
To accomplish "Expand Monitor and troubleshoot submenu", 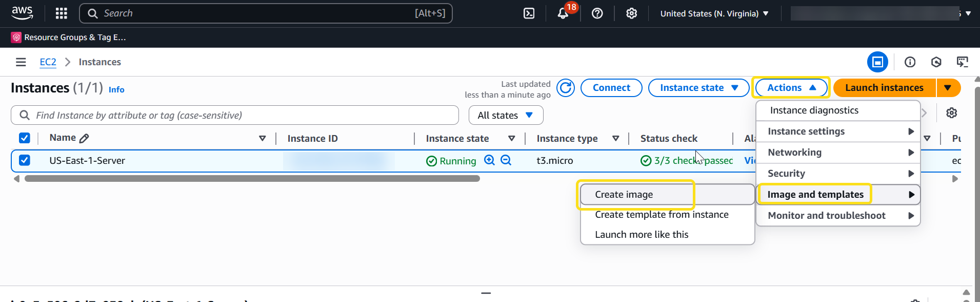I will [838, 216].
